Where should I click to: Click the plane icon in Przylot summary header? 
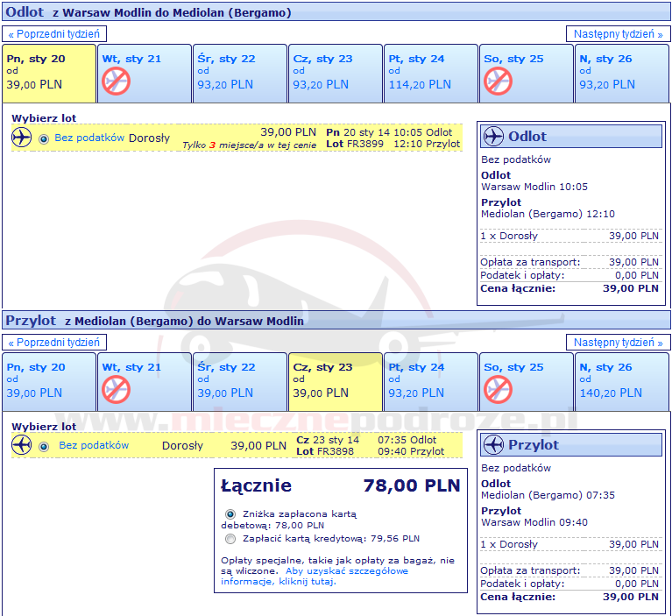click(494, 445)
